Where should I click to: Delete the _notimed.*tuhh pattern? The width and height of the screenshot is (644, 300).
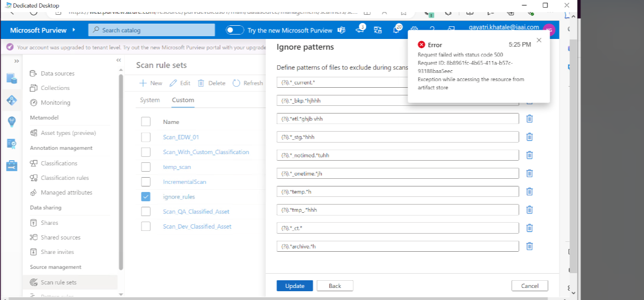click(x=529, y=155)
